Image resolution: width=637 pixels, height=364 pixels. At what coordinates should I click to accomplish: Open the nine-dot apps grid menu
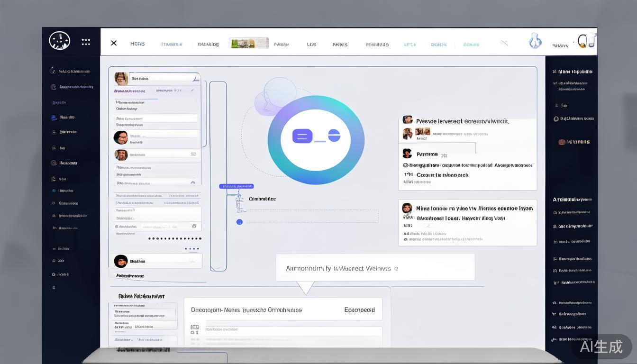click(x=86, y=42)
